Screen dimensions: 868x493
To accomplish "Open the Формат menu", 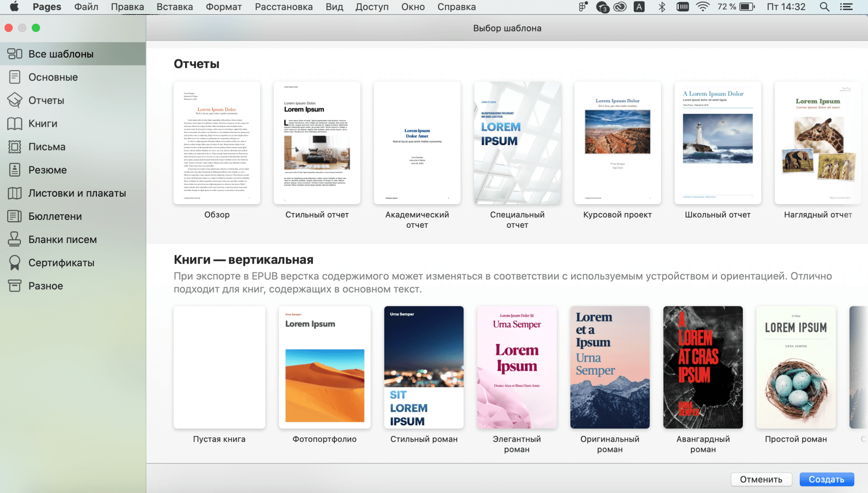I will pyautogui.click(x=223, y=7).
